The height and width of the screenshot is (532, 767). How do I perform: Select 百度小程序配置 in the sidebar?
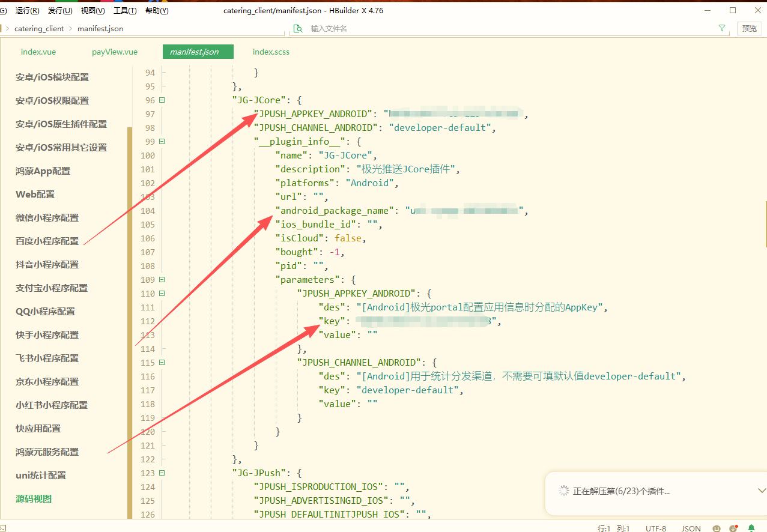(x=47, y=241)
